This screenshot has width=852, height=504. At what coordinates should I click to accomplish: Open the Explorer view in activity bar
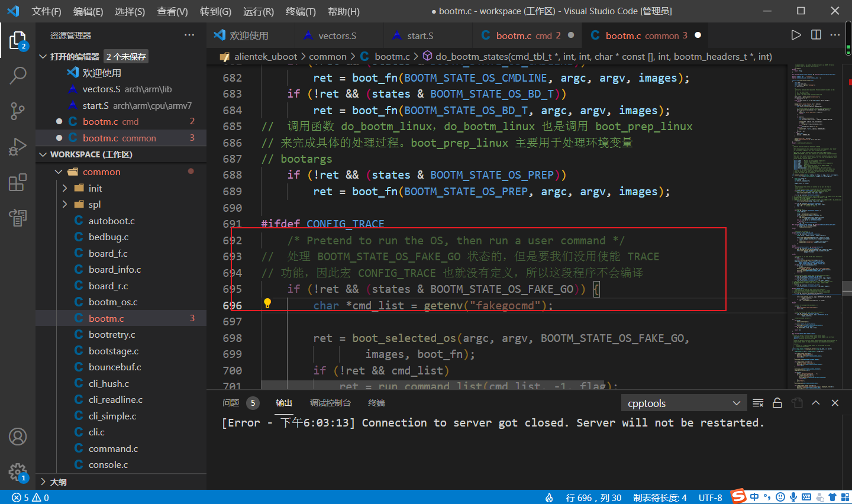click(18, 41)
